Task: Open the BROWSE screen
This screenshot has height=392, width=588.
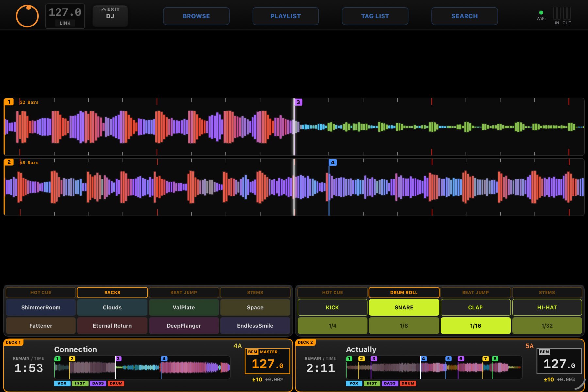Action: [196, 16]
